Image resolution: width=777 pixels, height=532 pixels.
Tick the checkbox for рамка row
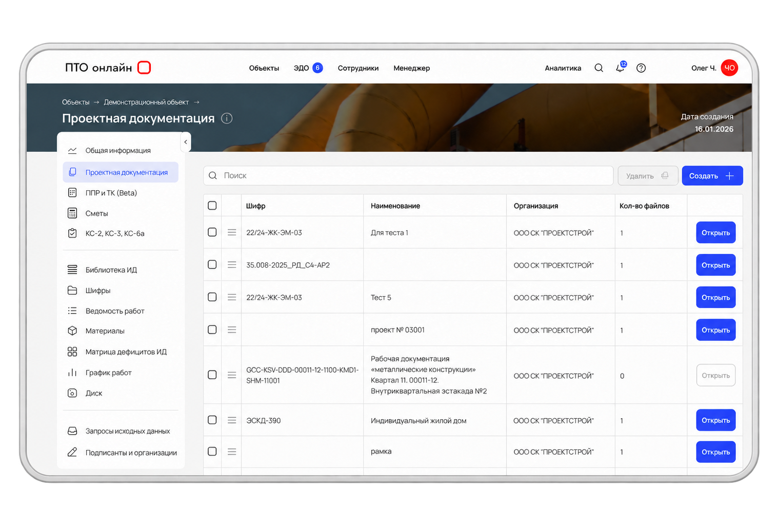(x=212, y=452)
